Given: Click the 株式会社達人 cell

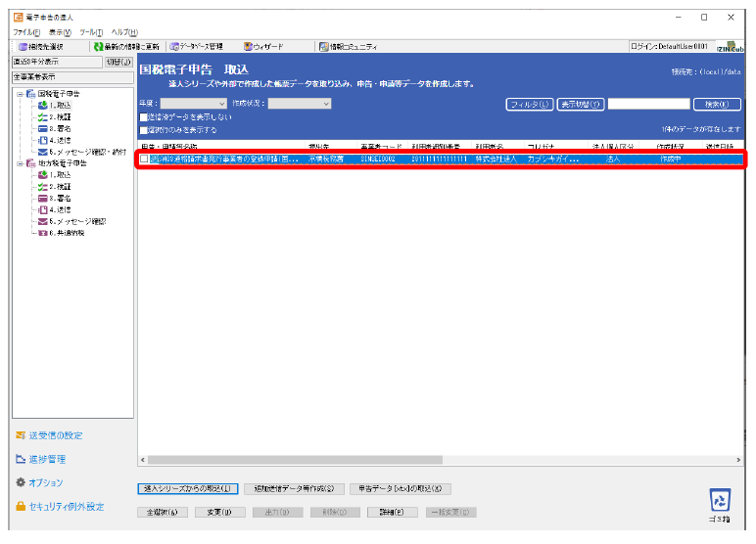Looking at the screenshot, I should [496, 159].
